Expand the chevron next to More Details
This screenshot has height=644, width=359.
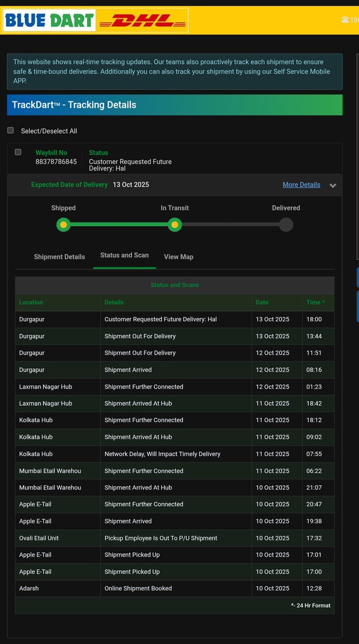point(333,185)
